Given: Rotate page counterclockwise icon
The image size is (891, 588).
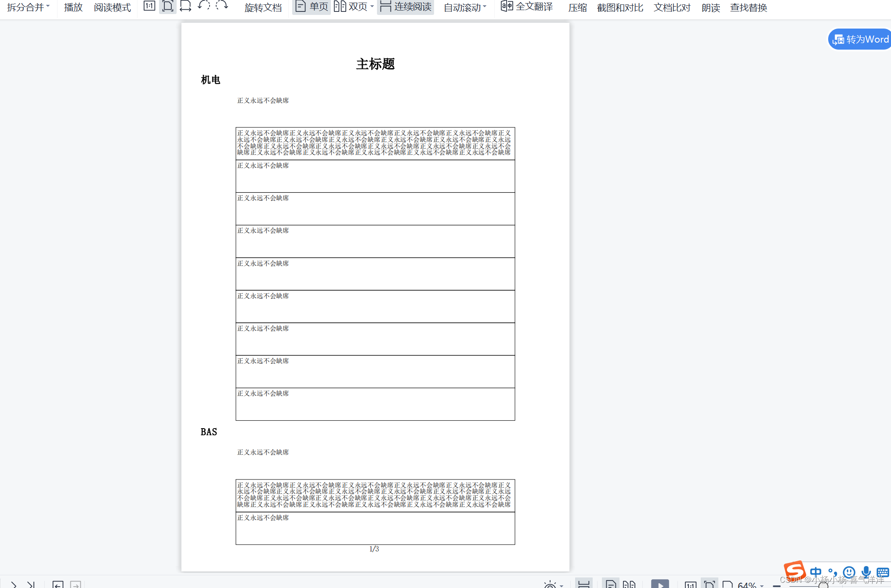Looking at the screenshot, I should coord(204,6).
